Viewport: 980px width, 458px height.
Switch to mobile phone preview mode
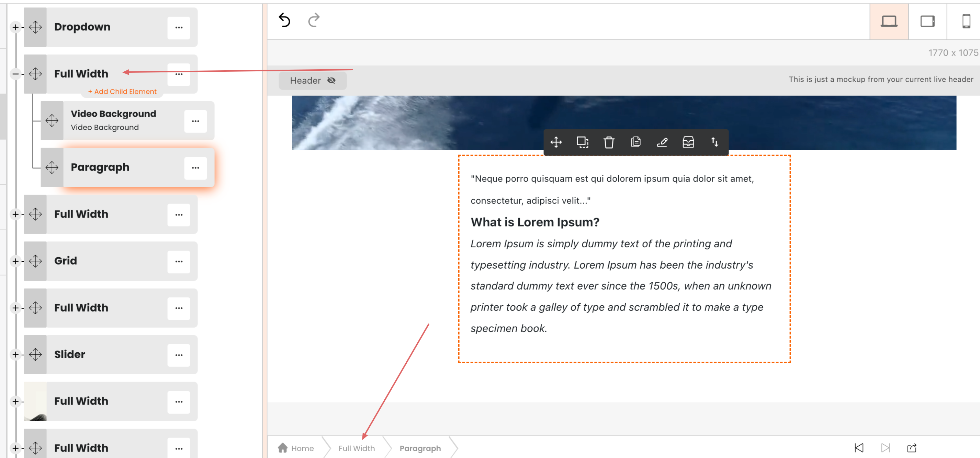[966, 21]
